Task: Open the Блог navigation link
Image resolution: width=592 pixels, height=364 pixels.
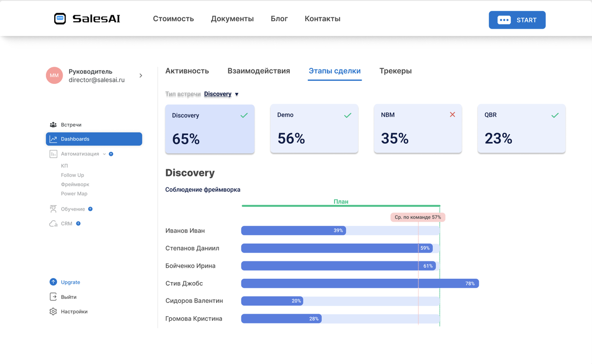Action: tap(279, 19)
